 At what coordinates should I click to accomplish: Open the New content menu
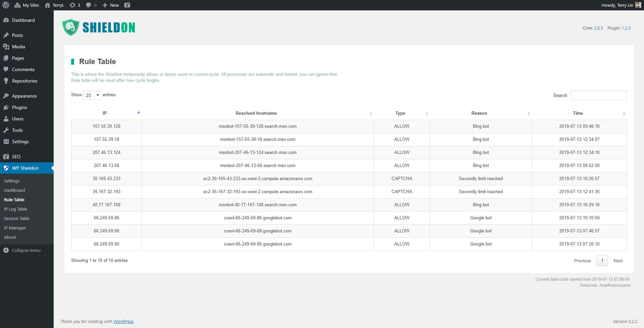(111, 5)
